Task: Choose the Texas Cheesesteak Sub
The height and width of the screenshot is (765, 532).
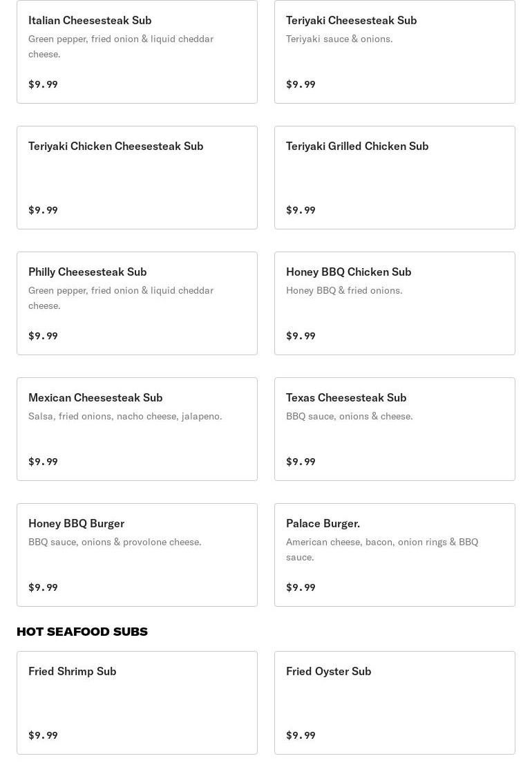Action: tap(395, 429)
